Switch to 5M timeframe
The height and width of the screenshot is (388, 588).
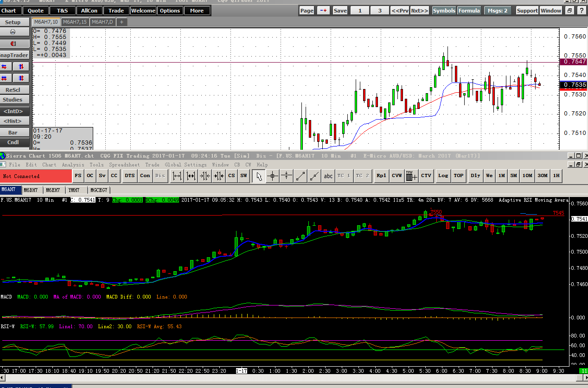pos(514,176)
